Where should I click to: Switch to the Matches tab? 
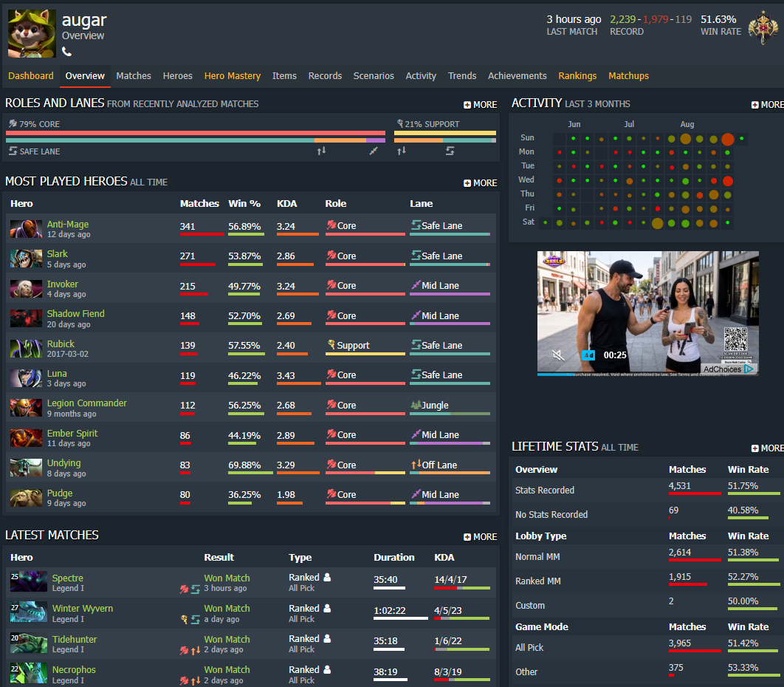[134, 75]
